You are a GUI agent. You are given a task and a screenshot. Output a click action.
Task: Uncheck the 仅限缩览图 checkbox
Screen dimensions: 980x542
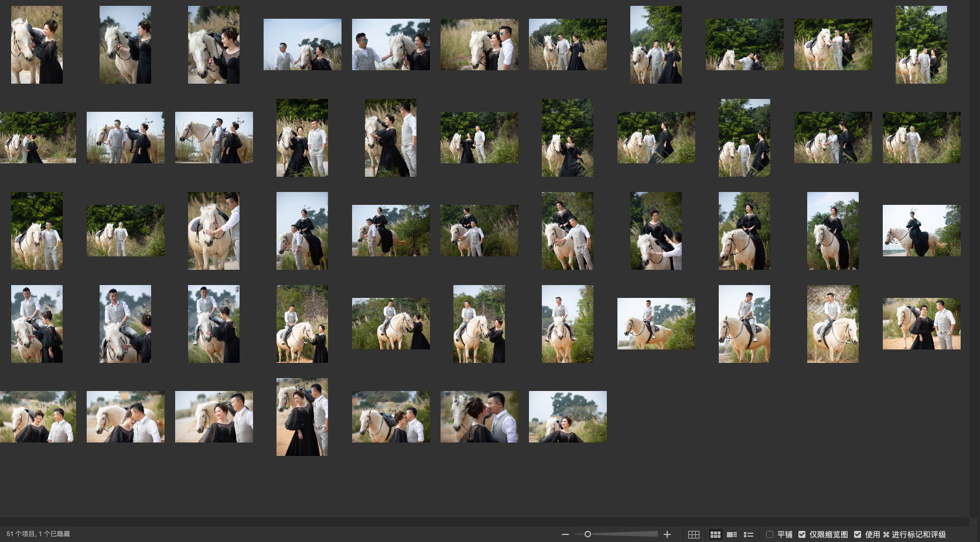point(802,534)
